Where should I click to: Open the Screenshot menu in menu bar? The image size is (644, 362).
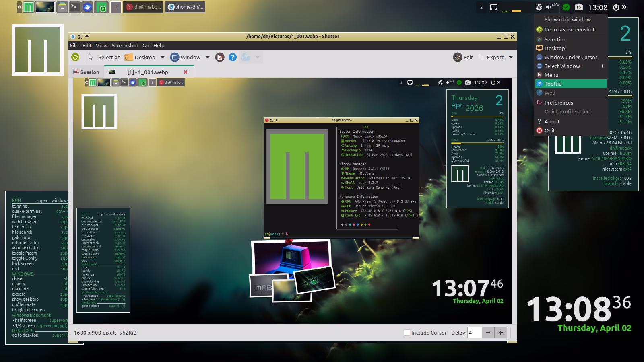pos(125,45)
